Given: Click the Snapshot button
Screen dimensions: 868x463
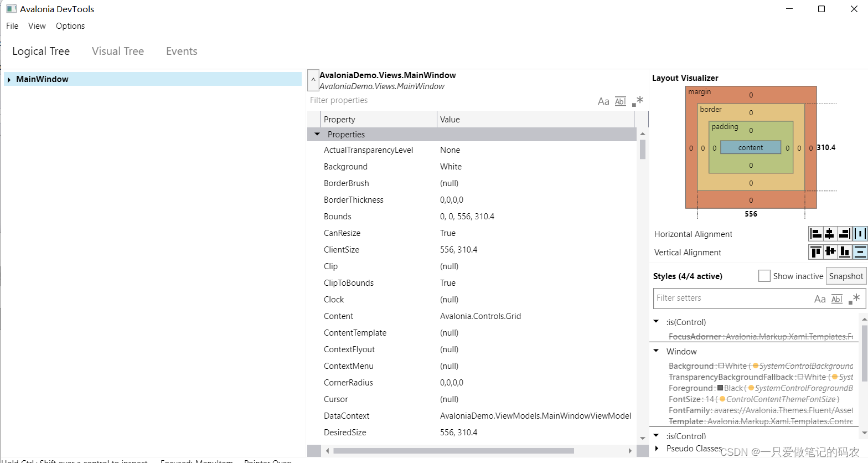Looking at the screenshot, I should (846, 276).
